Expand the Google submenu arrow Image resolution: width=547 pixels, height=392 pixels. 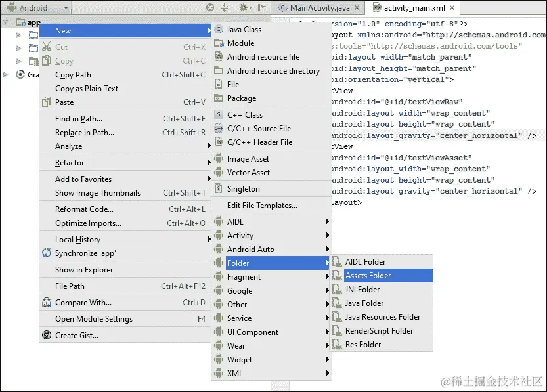click(x=327, y=290)
